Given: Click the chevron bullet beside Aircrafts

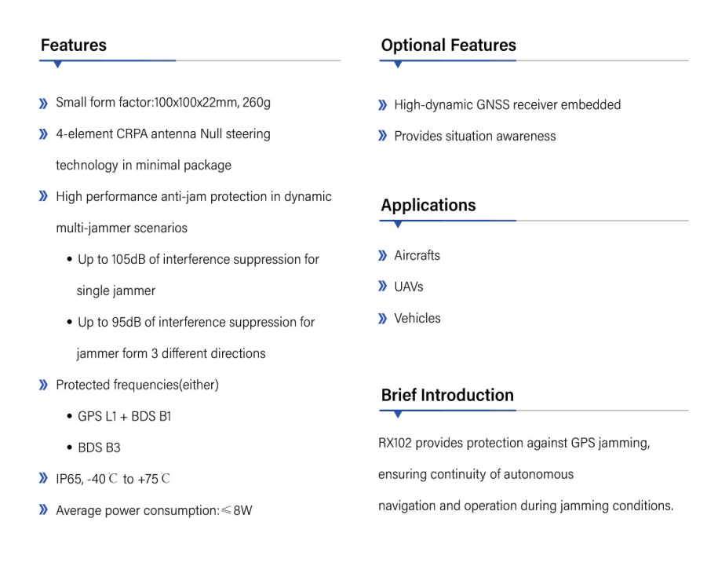Looking at the screenshot, I should tap(382, 255).
